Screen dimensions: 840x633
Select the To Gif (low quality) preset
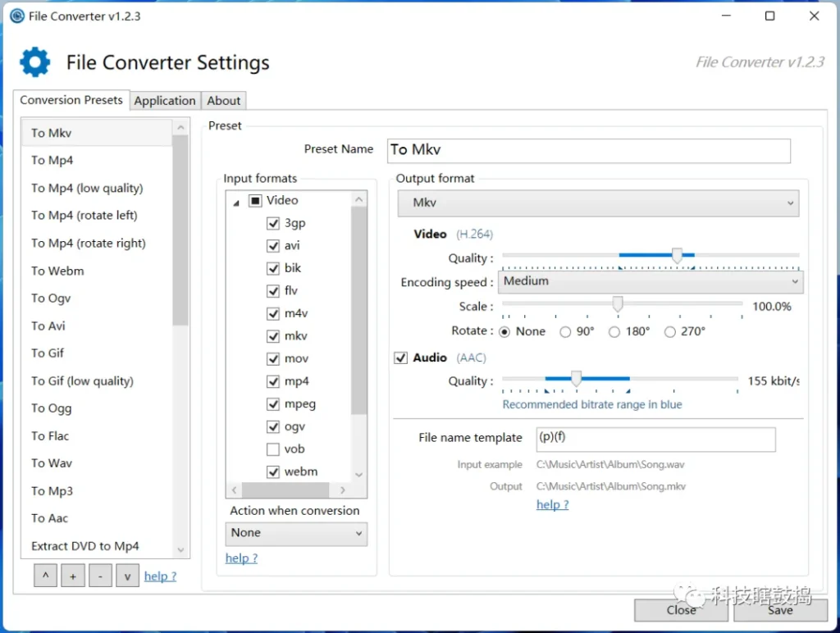97,381
